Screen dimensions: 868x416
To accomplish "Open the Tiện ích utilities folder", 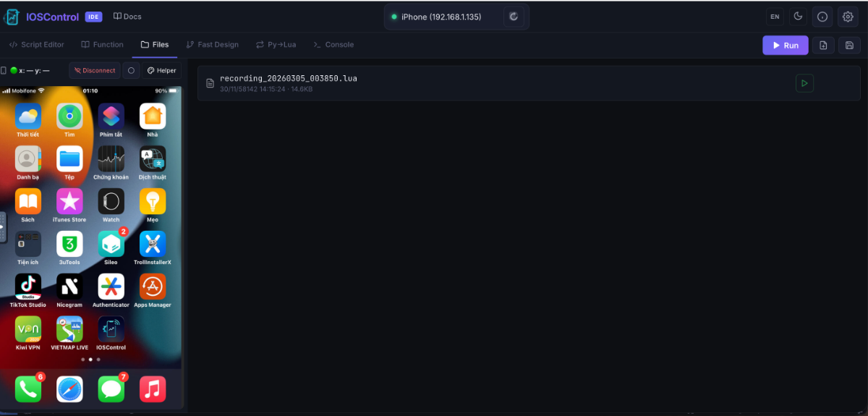I will (x=27, y=244).
